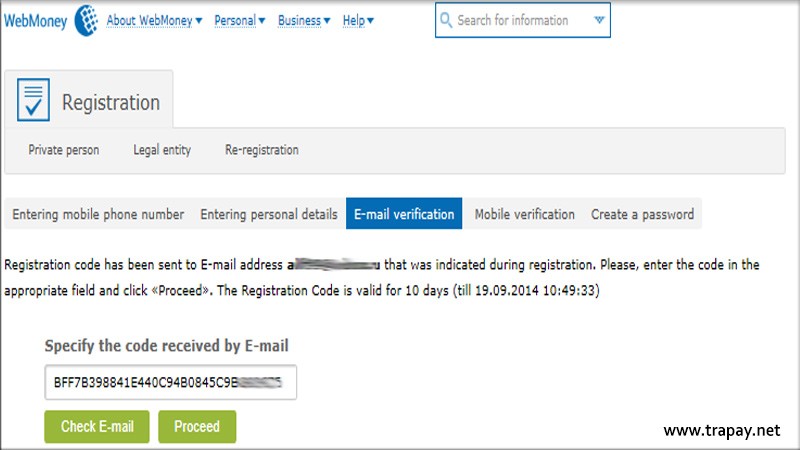Expand the Personal menu
The height and width of the screenshot is (450, 800).
pos(240,20)
